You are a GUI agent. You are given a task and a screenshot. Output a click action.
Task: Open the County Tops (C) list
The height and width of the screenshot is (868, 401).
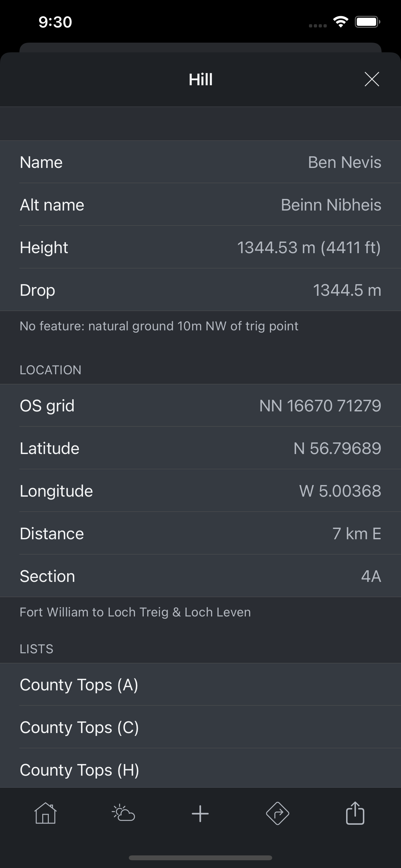[x=200, y=727]
